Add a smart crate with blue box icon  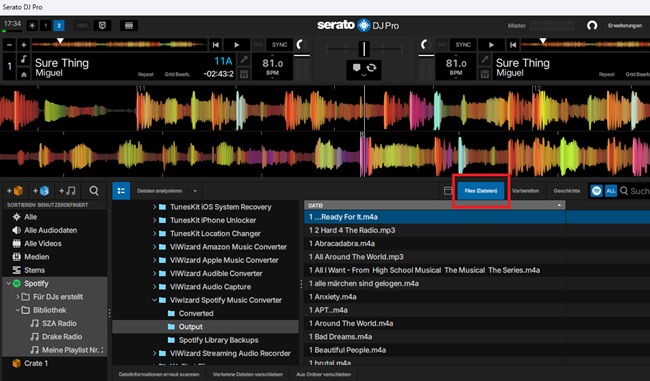(x=41, y=191)
